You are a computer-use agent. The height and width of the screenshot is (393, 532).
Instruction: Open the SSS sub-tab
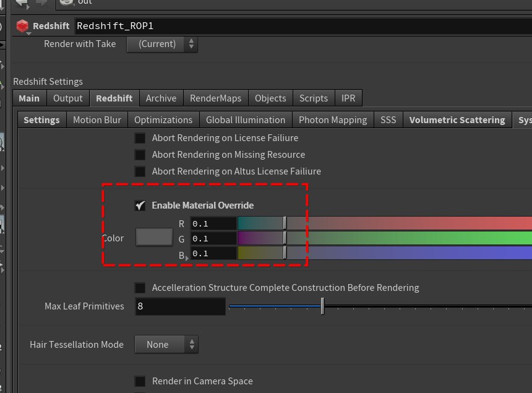[388, 120]
